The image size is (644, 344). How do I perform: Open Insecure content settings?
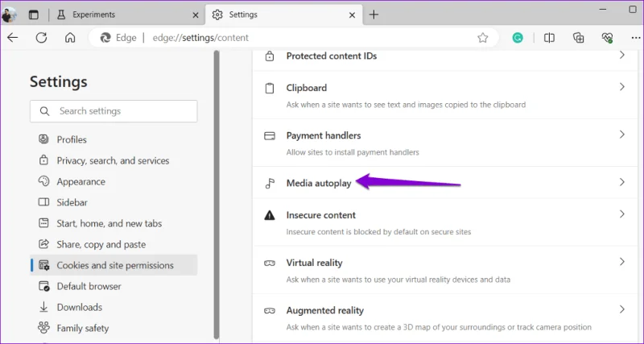click(x=445, y=222)
